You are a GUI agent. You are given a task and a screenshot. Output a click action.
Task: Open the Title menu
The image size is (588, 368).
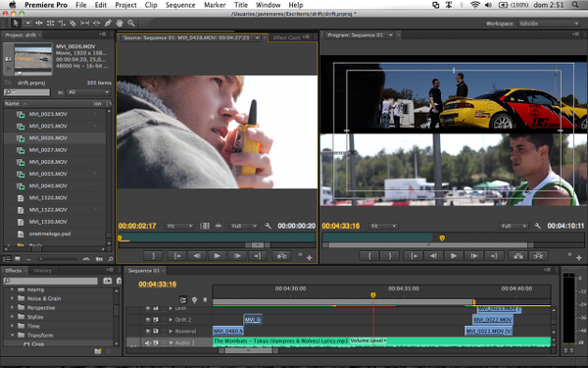[241, 5]
